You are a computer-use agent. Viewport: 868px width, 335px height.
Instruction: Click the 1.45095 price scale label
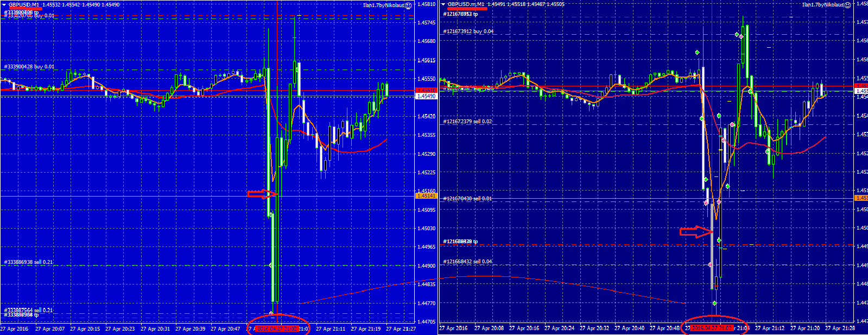click(x=427, y=210)
